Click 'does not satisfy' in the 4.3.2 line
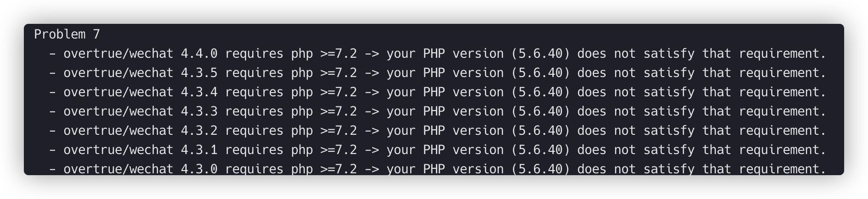The height and width of the screenshot is (199, 868). click(x=636, y=131)
